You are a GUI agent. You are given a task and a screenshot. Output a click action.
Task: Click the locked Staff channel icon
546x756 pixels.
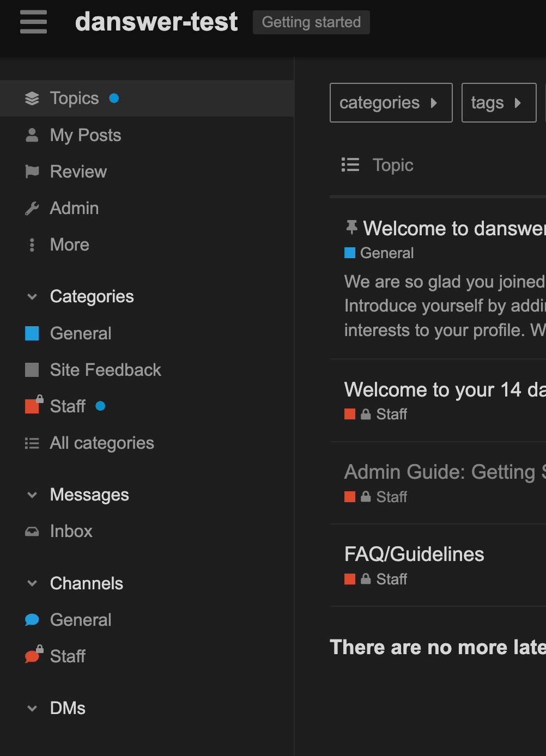(x=32, y=655)
